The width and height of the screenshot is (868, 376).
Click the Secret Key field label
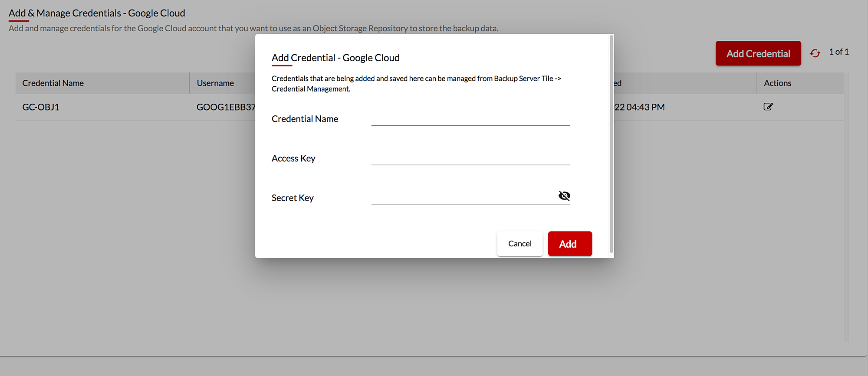point(293,198)
